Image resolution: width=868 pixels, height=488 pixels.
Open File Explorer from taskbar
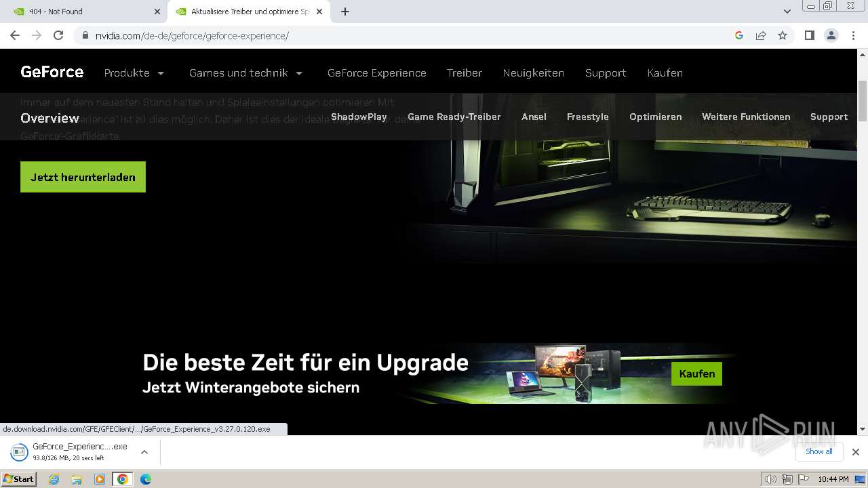tap(77, 479)
